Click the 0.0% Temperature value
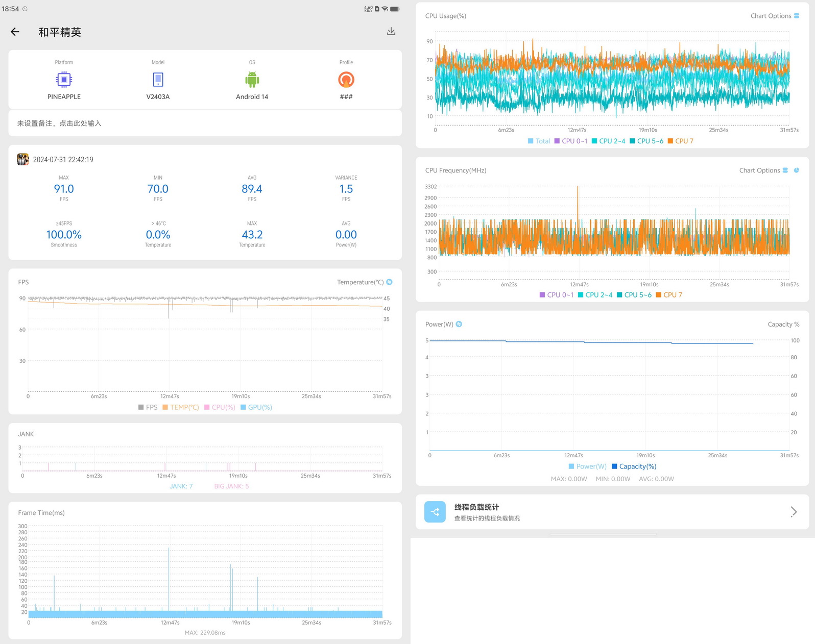Image resolution: width=815 pixels, height=644 pixels. (x=158, y=235)
